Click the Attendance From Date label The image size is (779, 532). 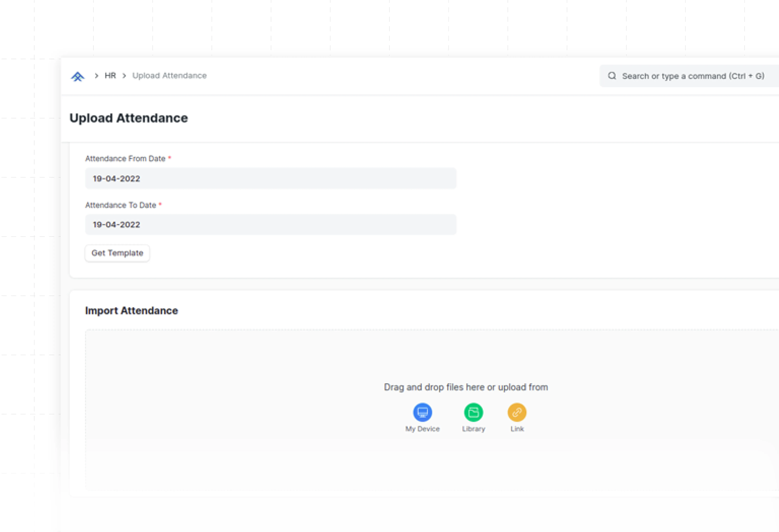(125, 159)
